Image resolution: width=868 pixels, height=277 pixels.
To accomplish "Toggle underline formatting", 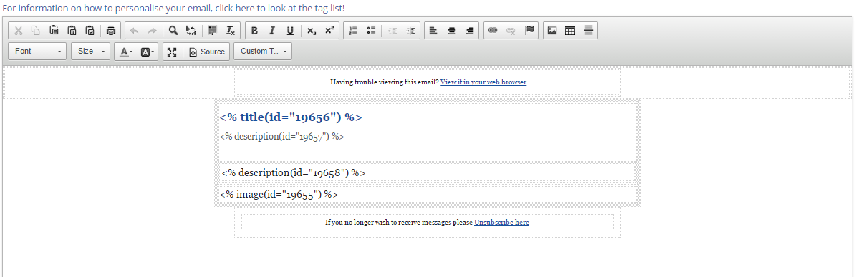I will coord(290,31).
